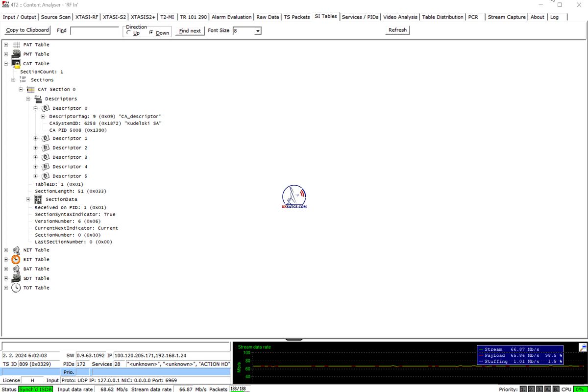Expand the PAT Table node
Image resolution: width=588 pixels, height=392 pixels.
coord(6,45)
